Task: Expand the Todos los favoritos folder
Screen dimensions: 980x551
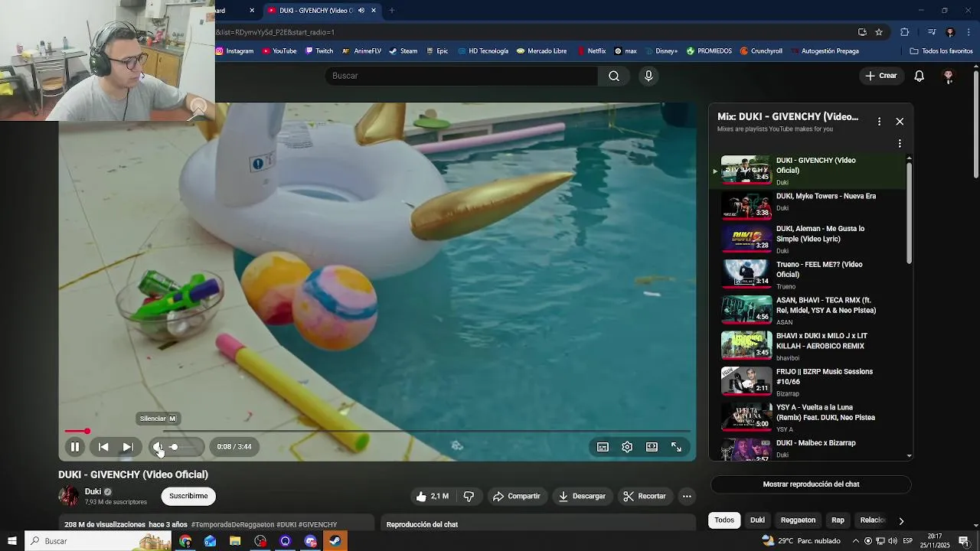Action: tap(941, 51)
